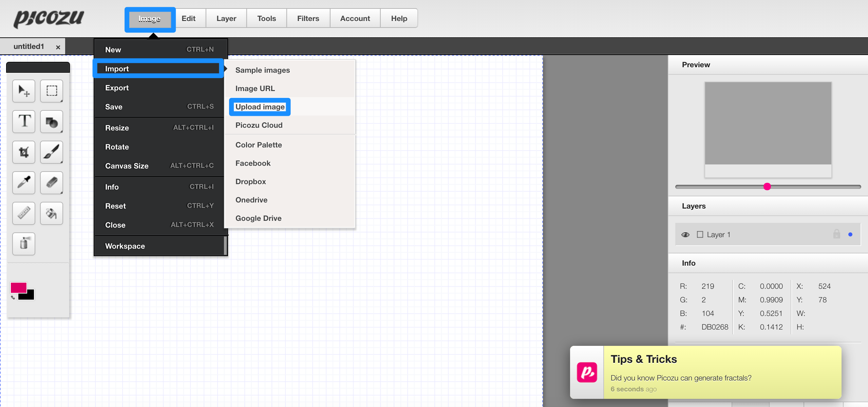Click the Picozu logo link
Screen dimensions: 868x407
pos(49,18)
